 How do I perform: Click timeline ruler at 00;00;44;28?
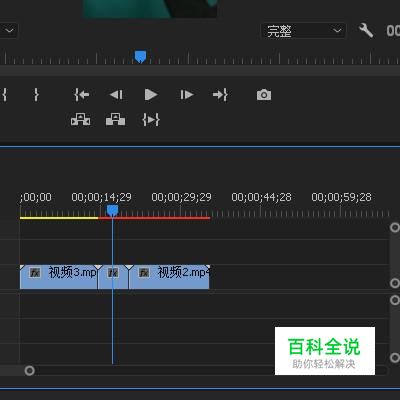point(261,197)
